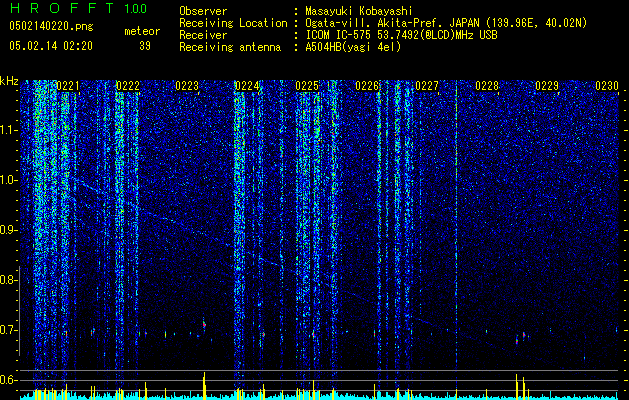Viewport: 629px width, 400px height.
Task: Click the Receiving antenna label
Action: (230, 47)
